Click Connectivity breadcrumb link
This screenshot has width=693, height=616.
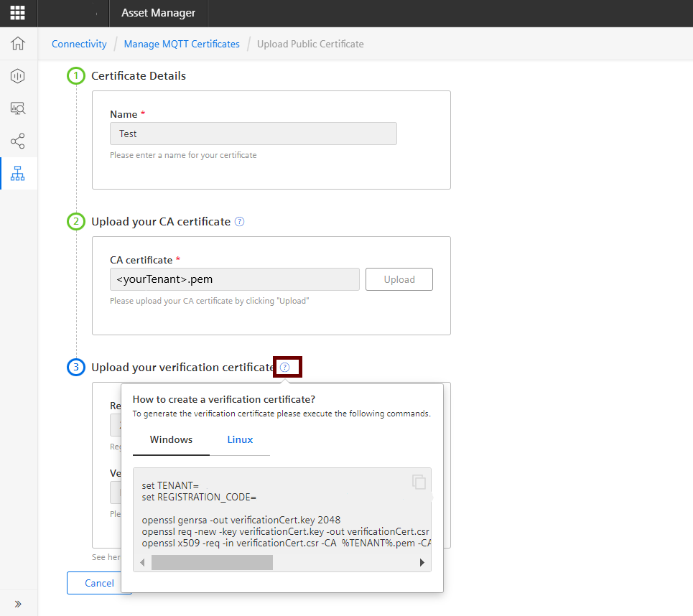(x=79, y=44)
